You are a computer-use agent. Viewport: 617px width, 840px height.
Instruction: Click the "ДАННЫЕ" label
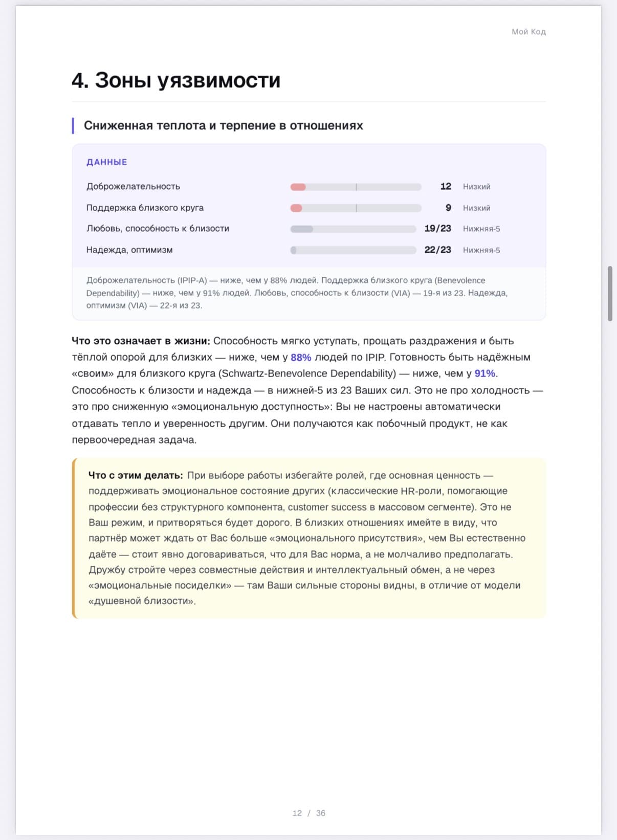tap(106, 162)
